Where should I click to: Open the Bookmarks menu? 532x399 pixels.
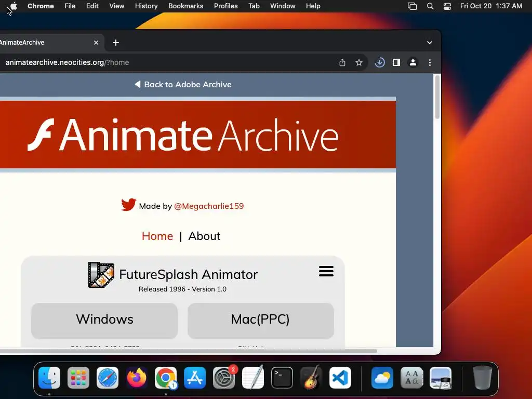click(x=185, y=6)
